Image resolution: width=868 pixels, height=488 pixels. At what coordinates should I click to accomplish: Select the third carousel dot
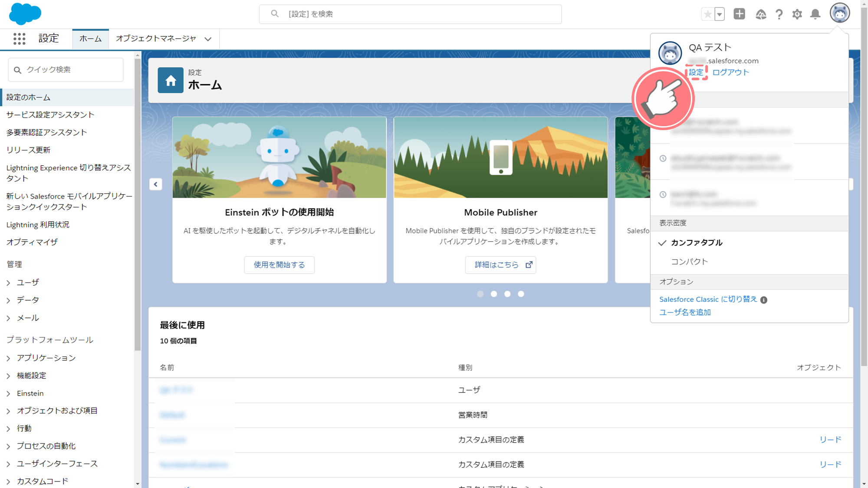point(507,294)
